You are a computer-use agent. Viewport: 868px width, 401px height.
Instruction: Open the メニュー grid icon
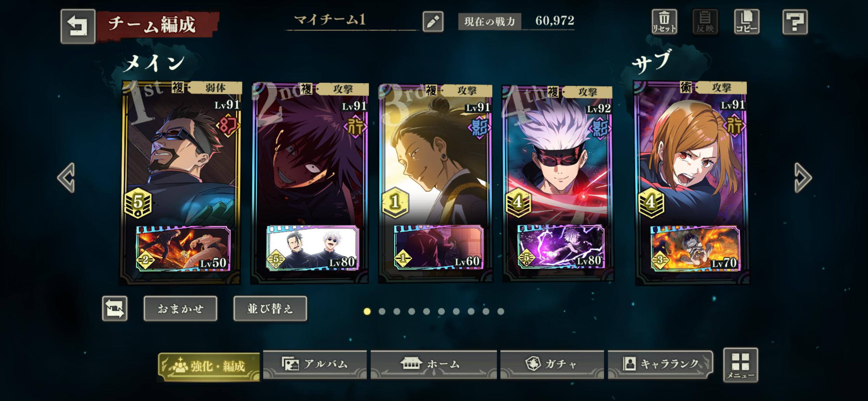click(x=740, y=365)
